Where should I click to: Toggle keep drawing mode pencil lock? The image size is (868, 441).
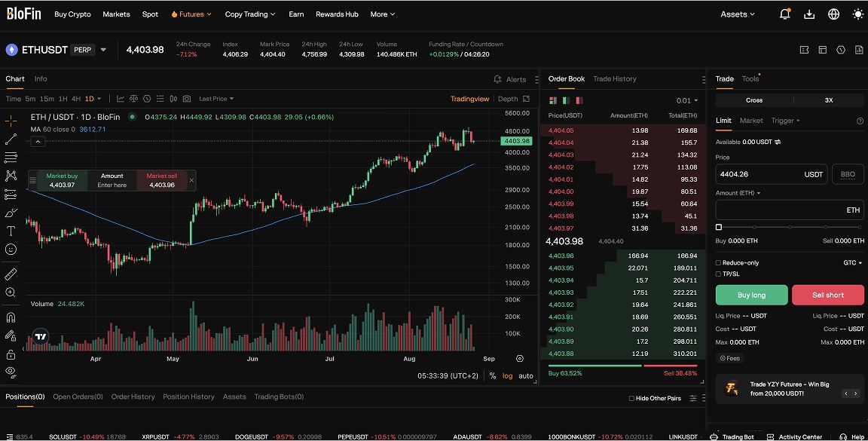click(11, 335)
